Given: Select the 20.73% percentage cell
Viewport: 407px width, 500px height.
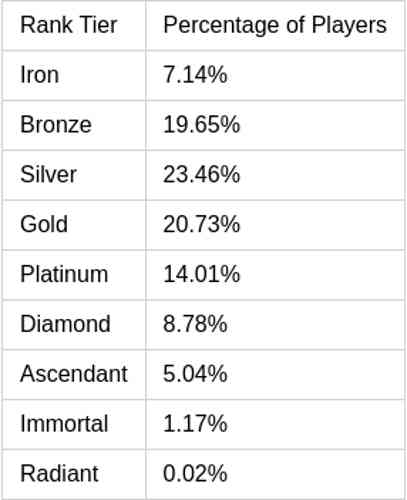Looking at the screenshot, I should pos(275,225).
